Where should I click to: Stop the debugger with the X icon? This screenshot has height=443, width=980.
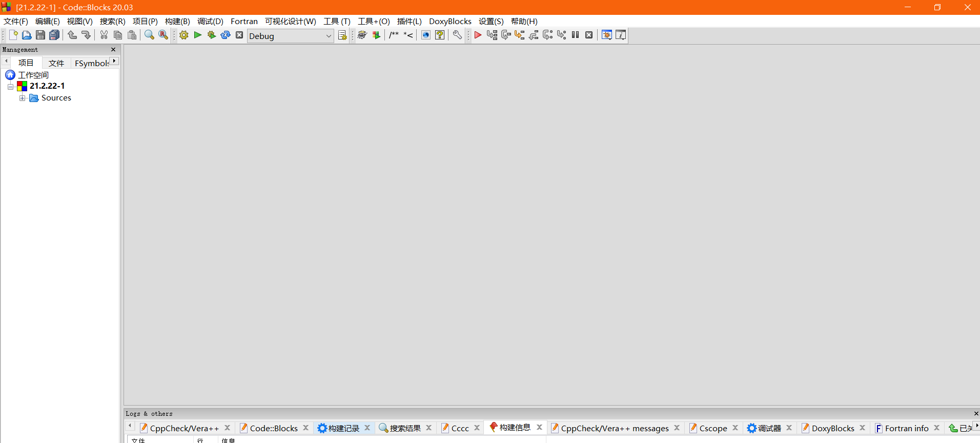coord(589,35)
